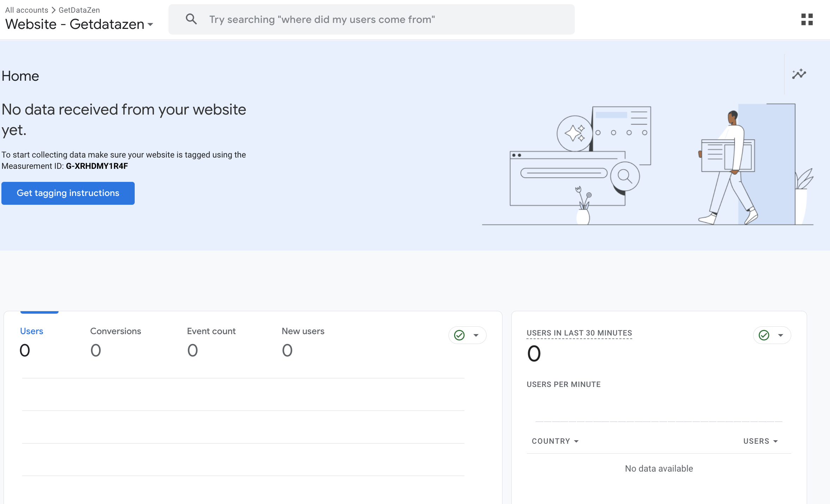This screenshot has height=504, width=830.
Task: Open the COUNTRY dimension dropdown
Action: [555, 441]
